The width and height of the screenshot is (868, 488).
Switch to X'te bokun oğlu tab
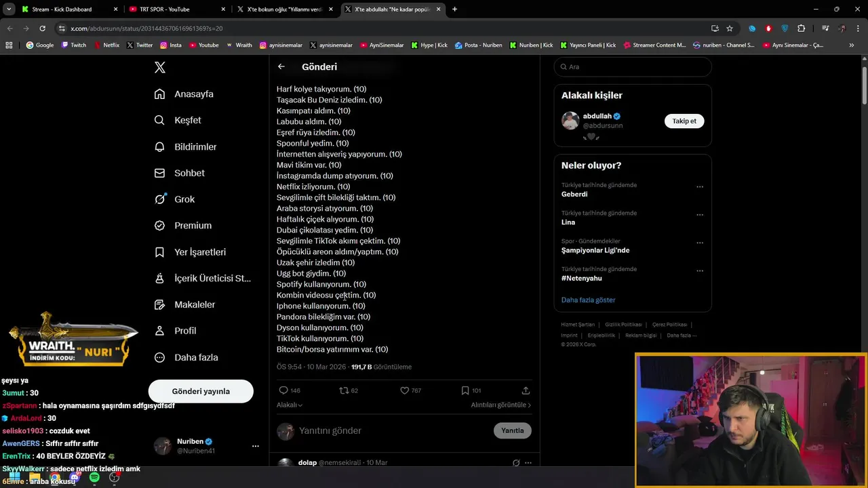(284, 9)
